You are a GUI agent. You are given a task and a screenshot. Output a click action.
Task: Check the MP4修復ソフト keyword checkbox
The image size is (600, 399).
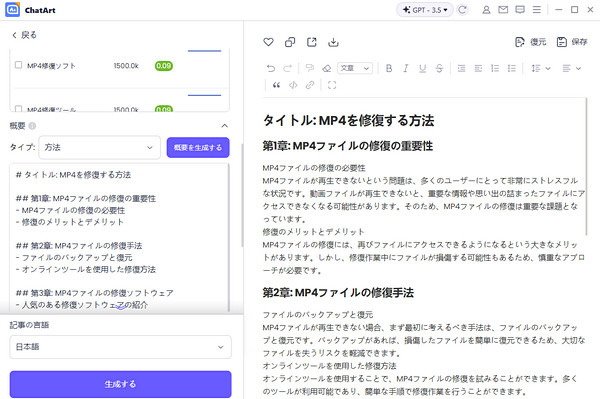point(18,65)
